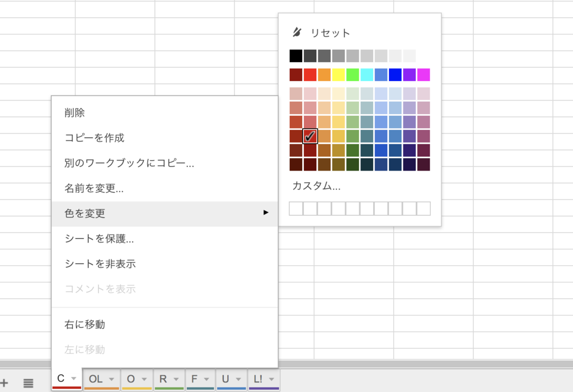The height and width of the screenshot is (392, 573).
Task: Open dropdown arrow on OL sheet tab
Action: [111, 379]
